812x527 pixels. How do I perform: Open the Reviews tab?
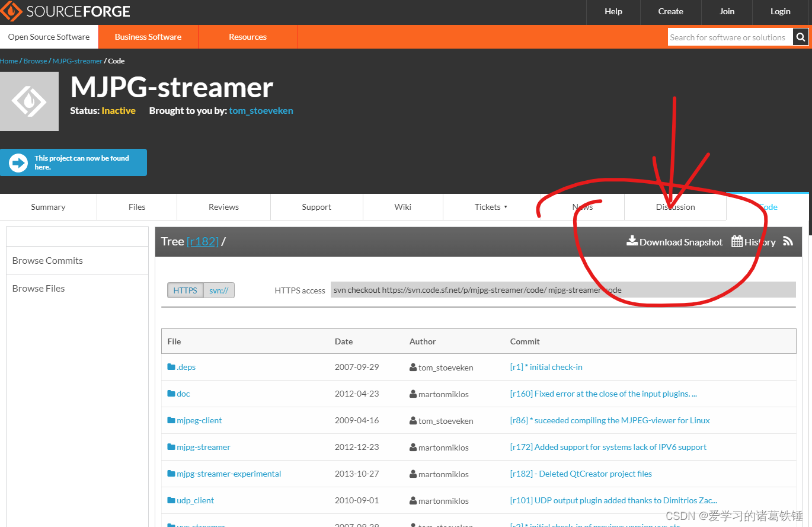(x=223, y=207)
